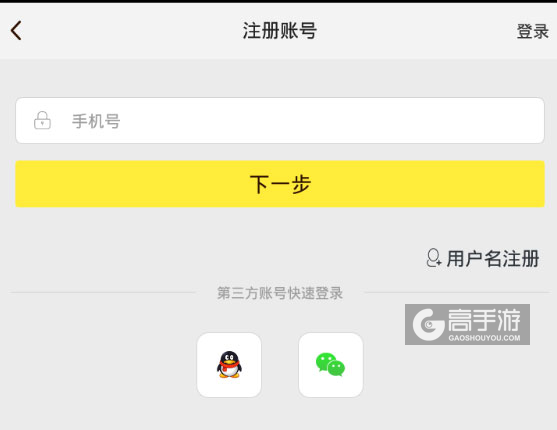Click the GAOSHOUYOU.COM watermark text
Viewport: 557px width, 430px height.
[x=484, y=338]
